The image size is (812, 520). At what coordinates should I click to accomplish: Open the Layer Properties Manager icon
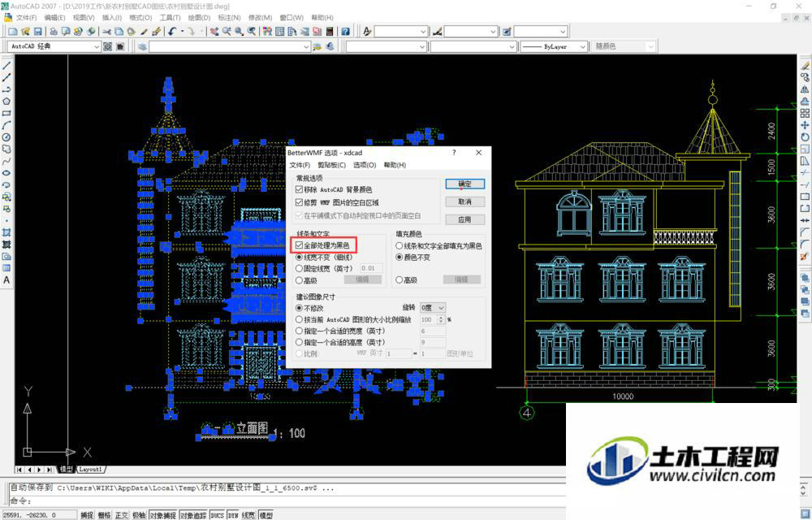pos(142,46)
